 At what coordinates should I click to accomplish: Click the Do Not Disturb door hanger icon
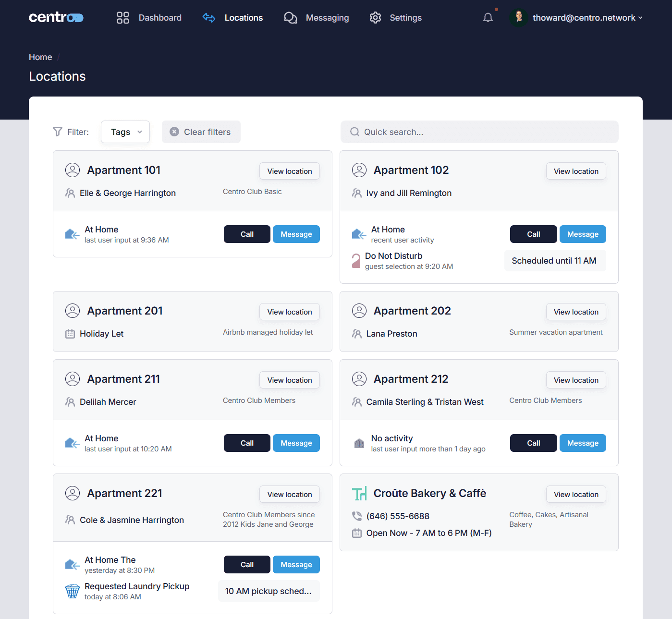tap(356, 261)
